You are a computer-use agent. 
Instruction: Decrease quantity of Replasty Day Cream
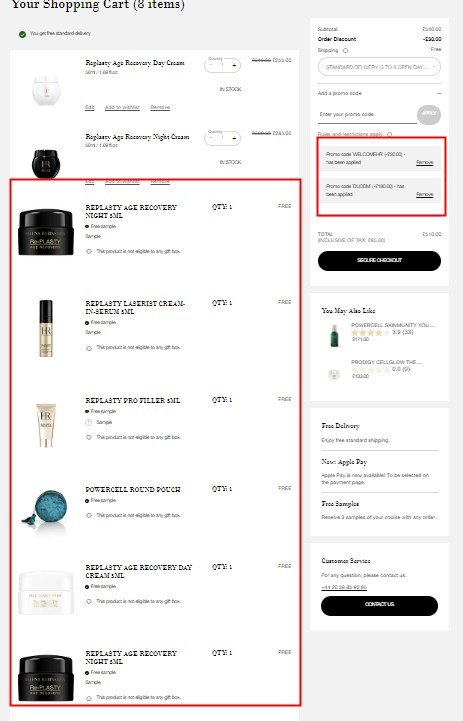[211, 65]
